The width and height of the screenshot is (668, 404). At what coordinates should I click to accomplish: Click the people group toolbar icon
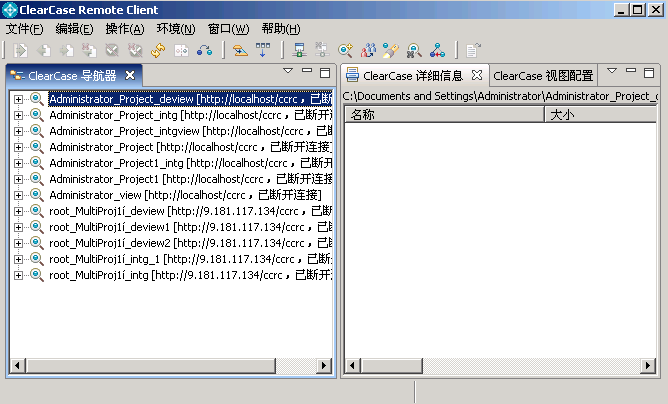[x=368, y=50]
